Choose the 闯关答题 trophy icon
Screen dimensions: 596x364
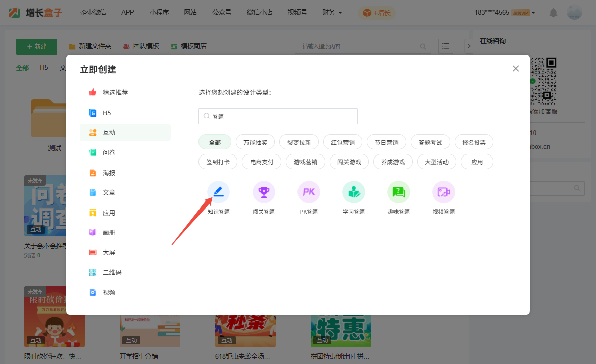264,192
